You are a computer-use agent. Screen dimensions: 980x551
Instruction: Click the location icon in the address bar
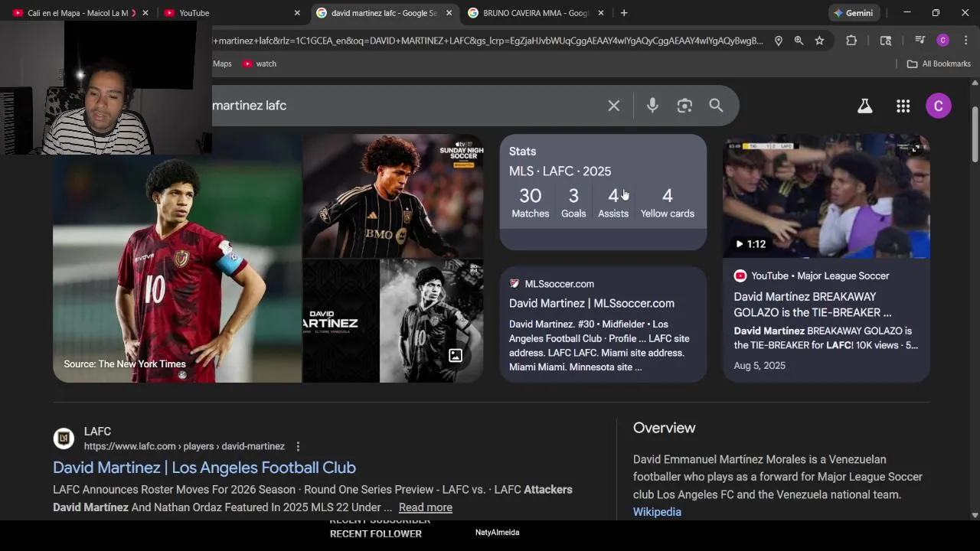click(x=779, y=41)
